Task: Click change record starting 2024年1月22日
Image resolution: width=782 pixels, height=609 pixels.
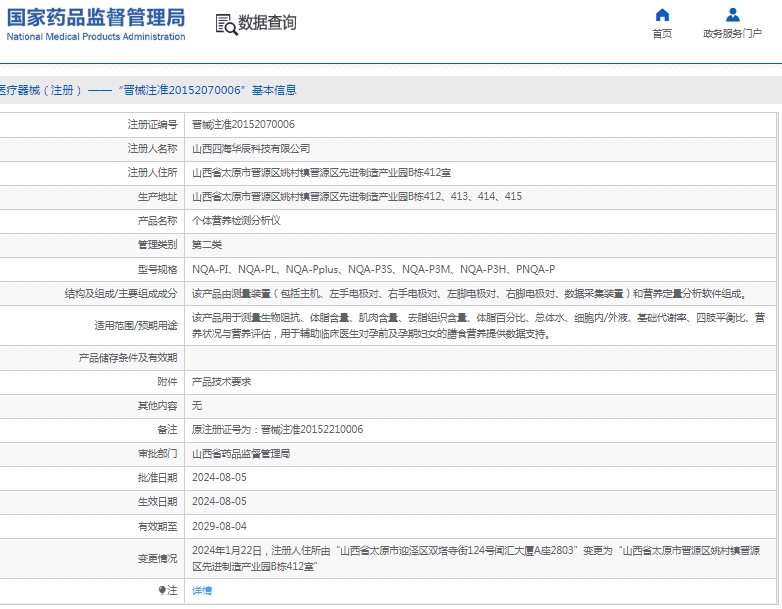Action: (476, 559)
